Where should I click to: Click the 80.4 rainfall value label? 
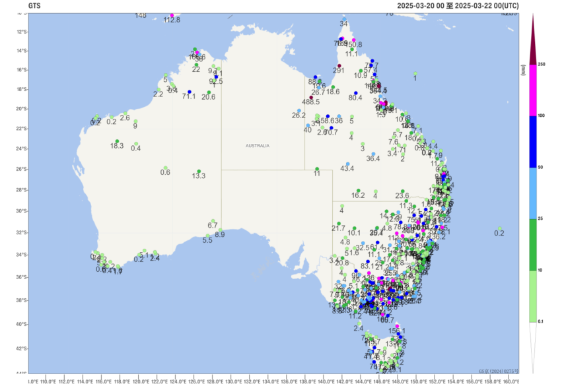(x=355, y=98)
